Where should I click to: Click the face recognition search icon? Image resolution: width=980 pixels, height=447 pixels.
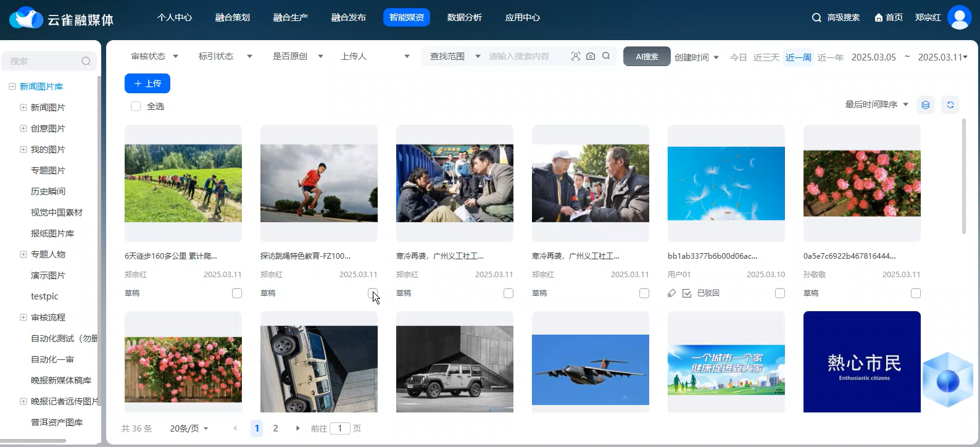click(575, 56)
